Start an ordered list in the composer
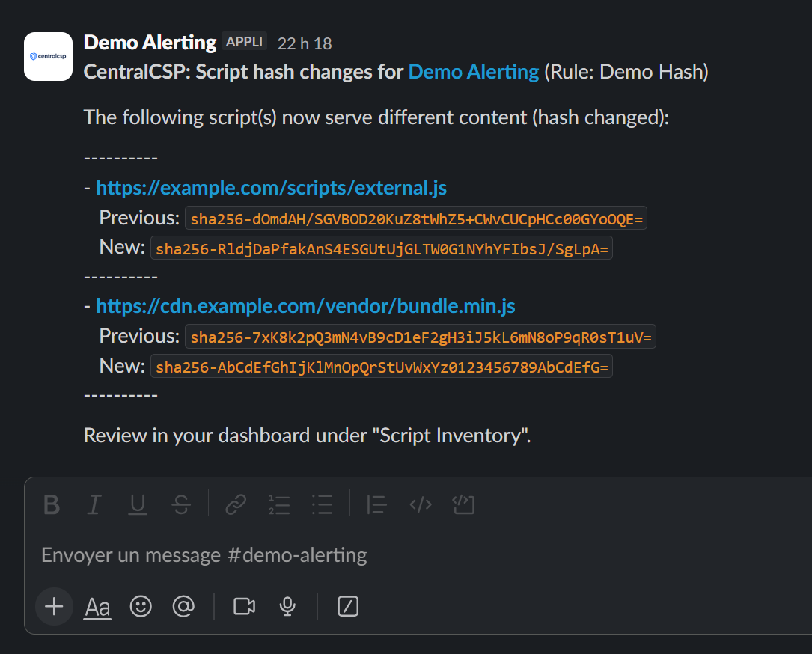 278,505
